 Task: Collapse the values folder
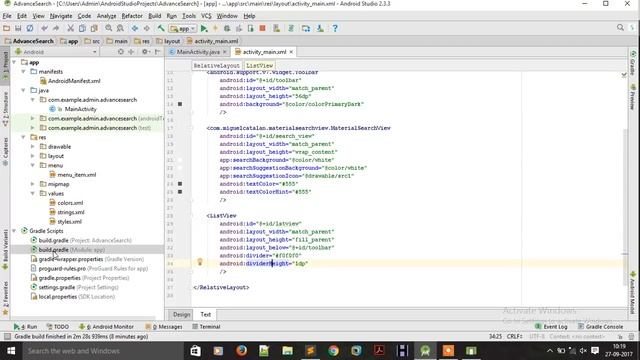pos(33,193)
